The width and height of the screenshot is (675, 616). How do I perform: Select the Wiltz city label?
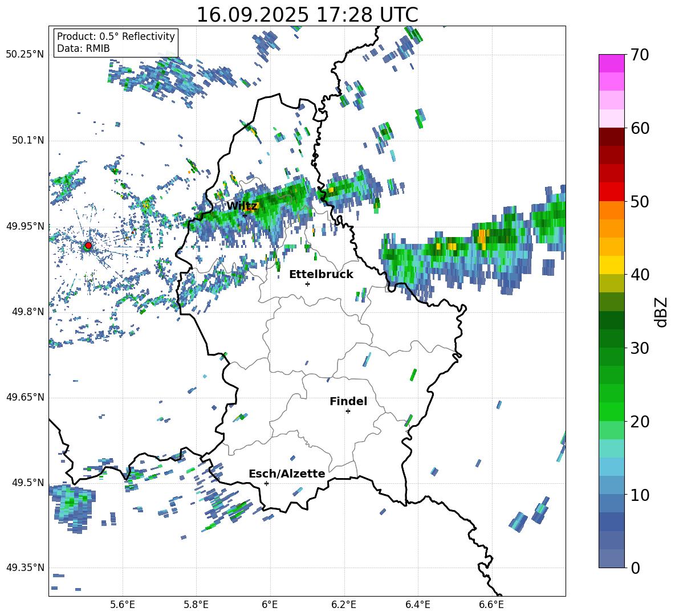242,206
